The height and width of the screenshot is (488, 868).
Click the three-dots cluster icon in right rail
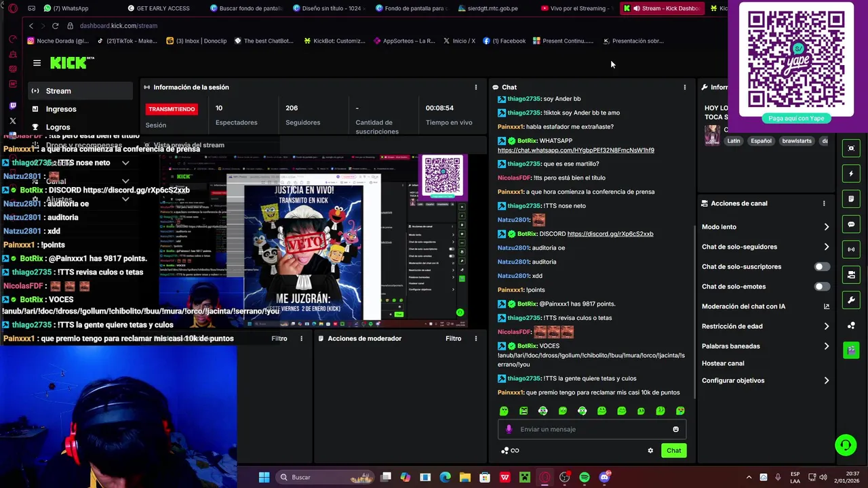[x=851, y=325]
